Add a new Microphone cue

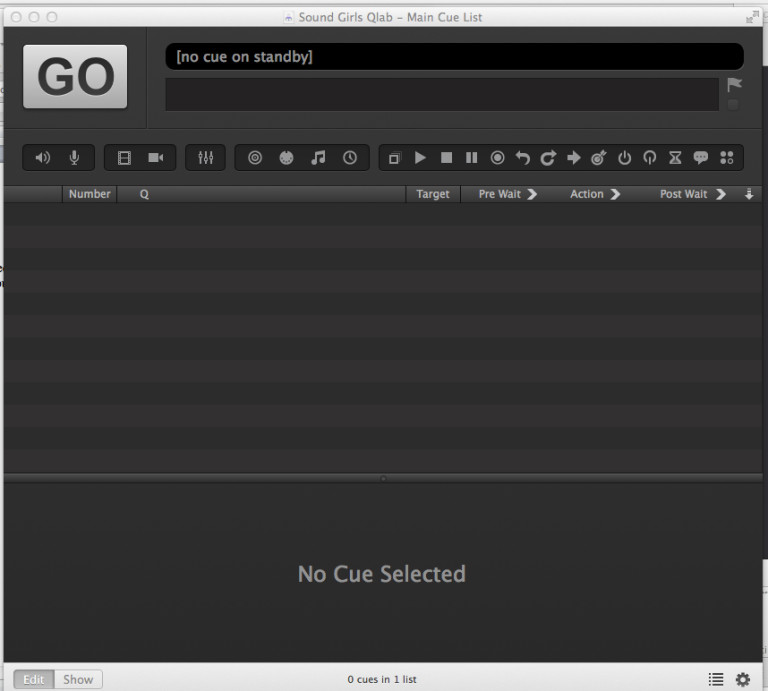click(x=74, y=158)
